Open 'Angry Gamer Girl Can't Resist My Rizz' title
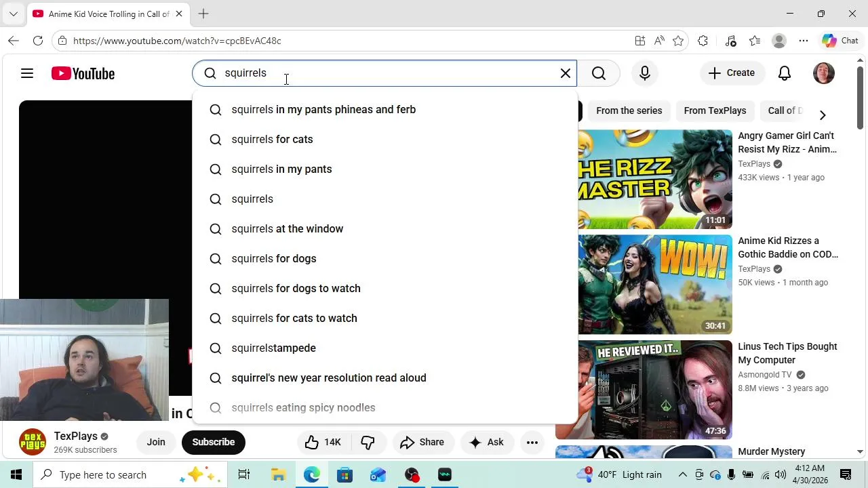This screenshot has width=868, height=488. coord(787,143)
